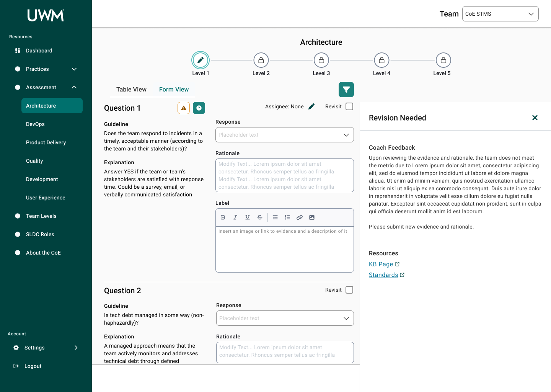Open the Quality assessment

34,161
